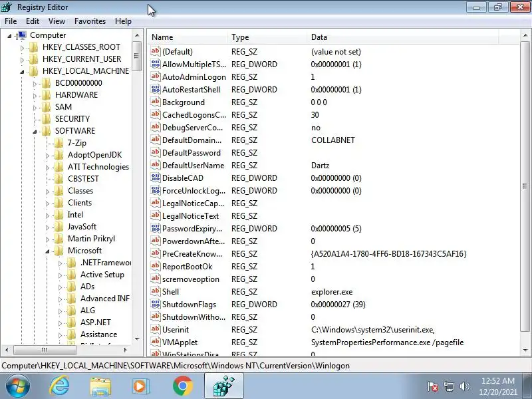The width and height of the screenshot is (532, 399).
Task: Click the COLLABNET data cell
Action: pyautogui.click(x=333, y=140)
